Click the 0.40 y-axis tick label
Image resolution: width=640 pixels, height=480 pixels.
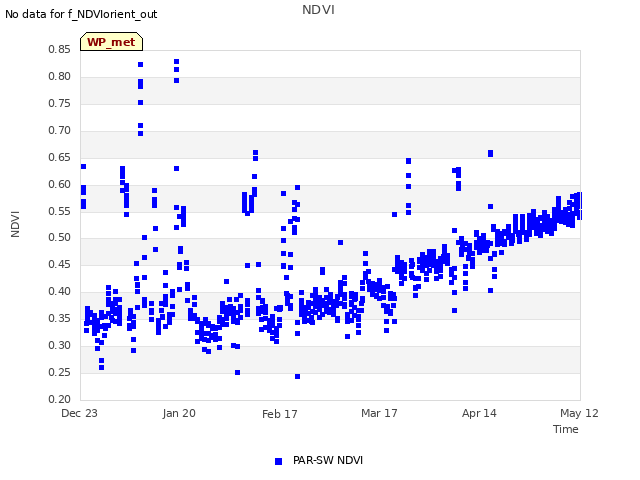pos(59,291)
